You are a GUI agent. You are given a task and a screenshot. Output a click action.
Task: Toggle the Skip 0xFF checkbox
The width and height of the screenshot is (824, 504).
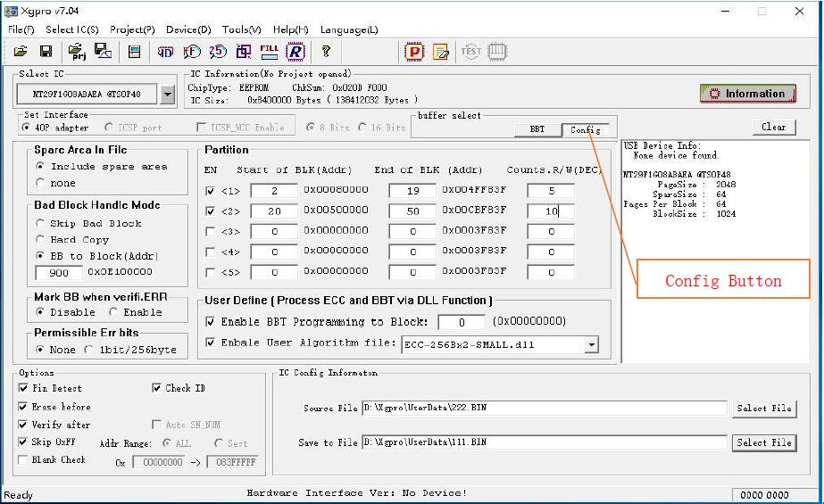click(22, 442)
